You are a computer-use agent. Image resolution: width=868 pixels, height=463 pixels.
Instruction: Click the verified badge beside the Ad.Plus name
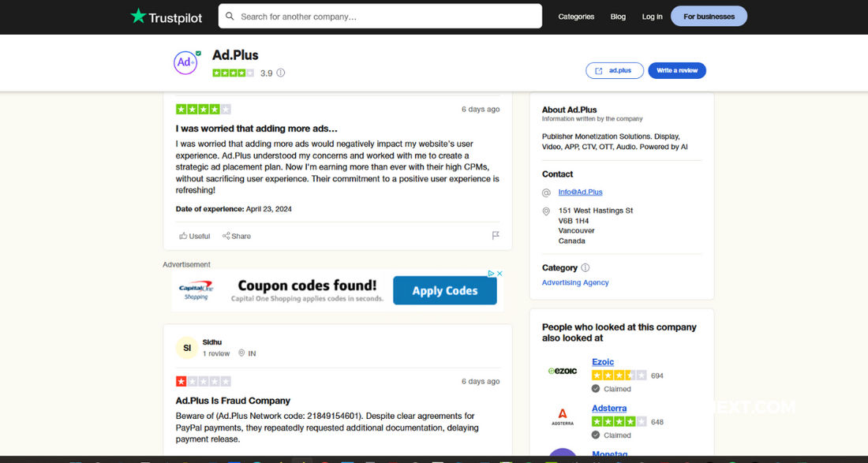[198, 53]
